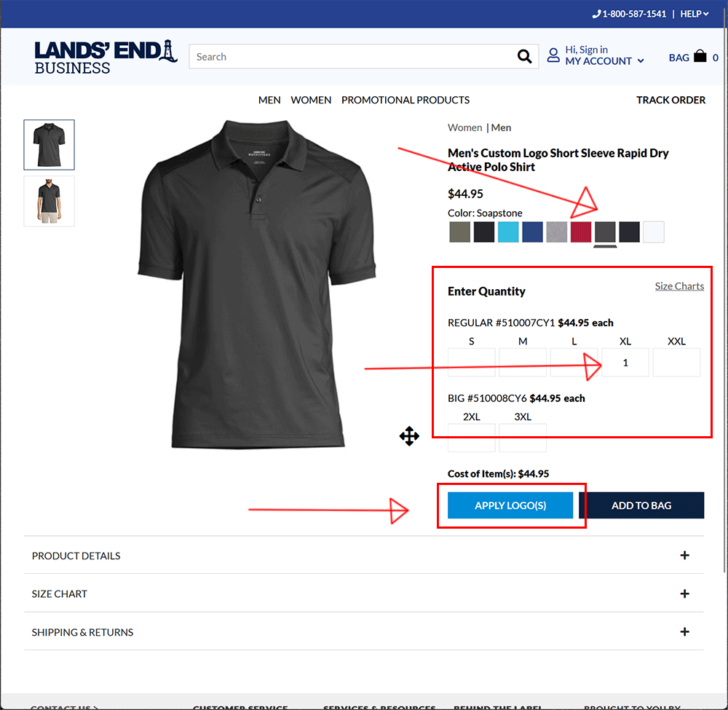Select the red color swatch

[x=580, y=232]
